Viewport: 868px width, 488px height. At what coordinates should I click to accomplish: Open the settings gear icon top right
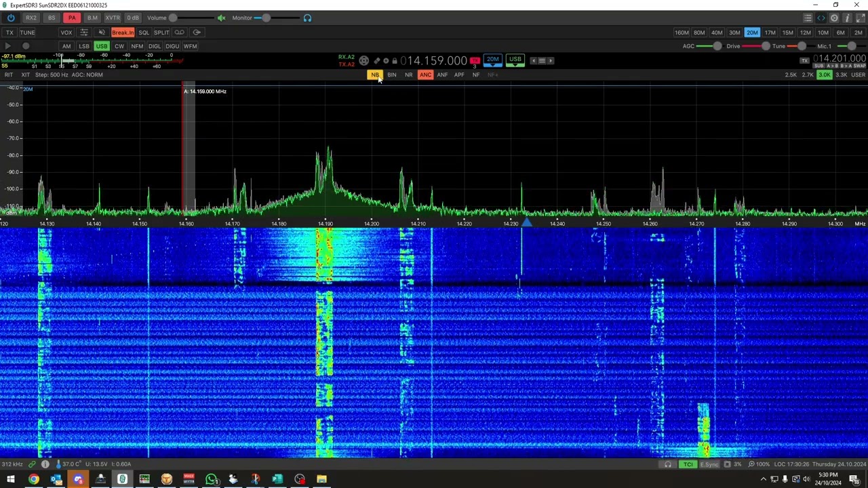834,18
